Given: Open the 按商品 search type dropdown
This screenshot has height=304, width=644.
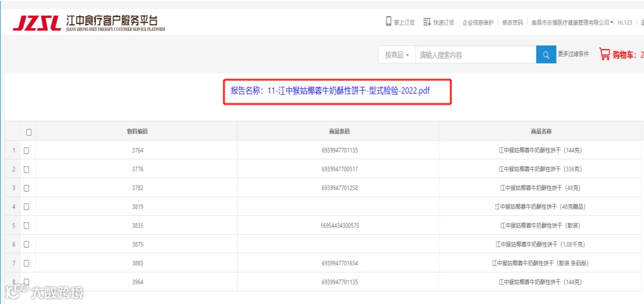Looking at the screenshot, I should 397,55.
